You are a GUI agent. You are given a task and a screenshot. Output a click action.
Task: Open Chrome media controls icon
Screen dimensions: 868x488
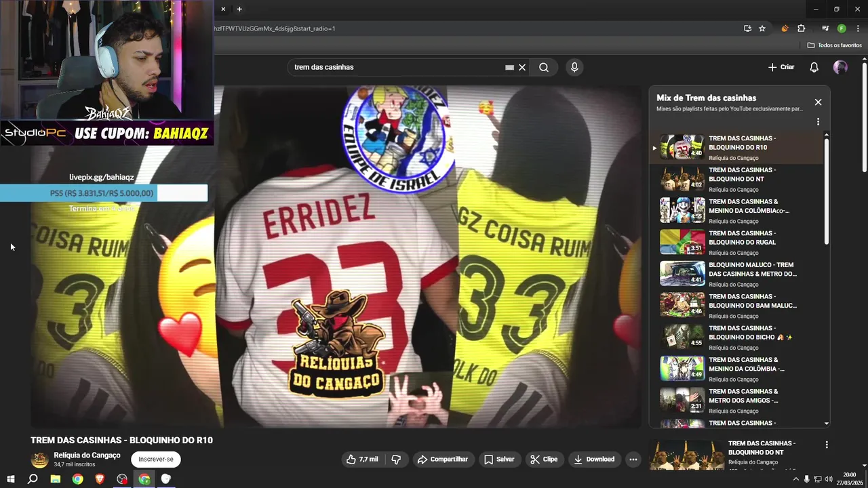pos(825,28)
